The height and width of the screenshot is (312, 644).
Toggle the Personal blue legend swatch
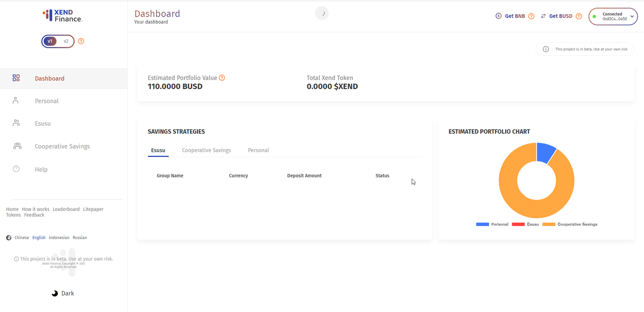pos(482,224)
